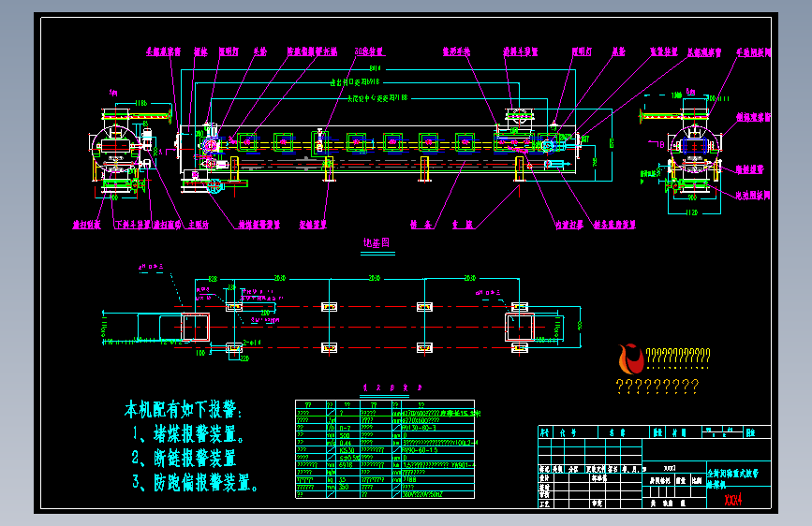Viewport: 812px width, 526px height.
Task: Select the left end-view circular section drawing
Action: 114,148
